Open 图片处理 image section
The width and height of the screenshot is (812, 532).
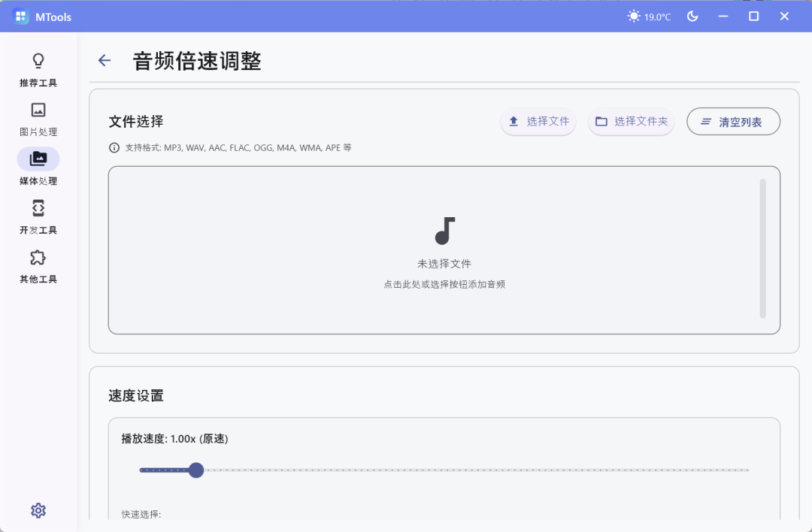38,119
